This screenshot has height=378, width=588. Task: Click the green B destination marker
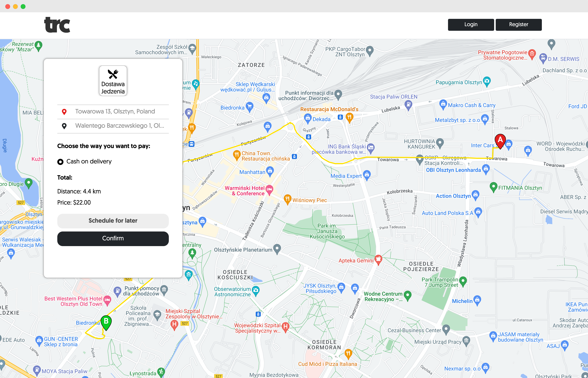[106, 322]
